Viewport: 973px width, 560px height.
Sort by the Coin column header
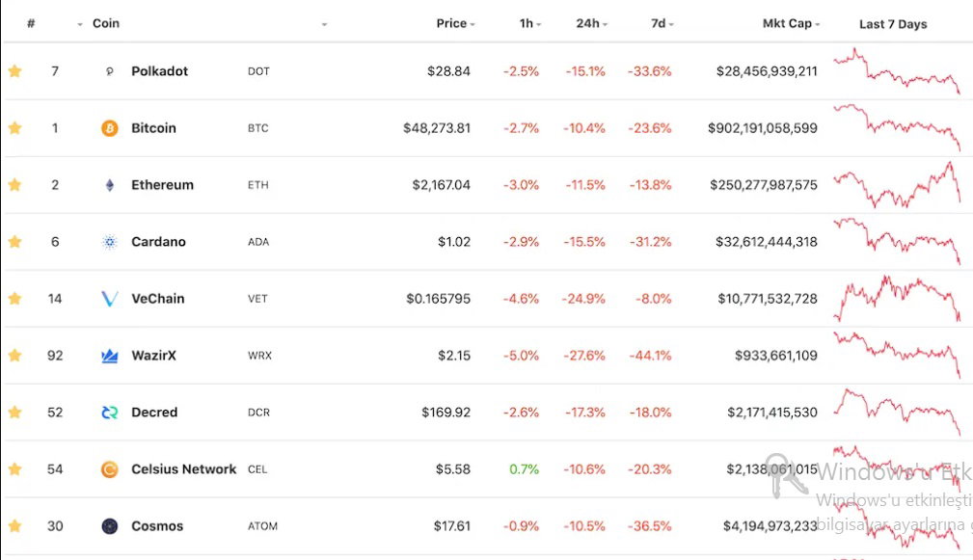click(105, 23)
